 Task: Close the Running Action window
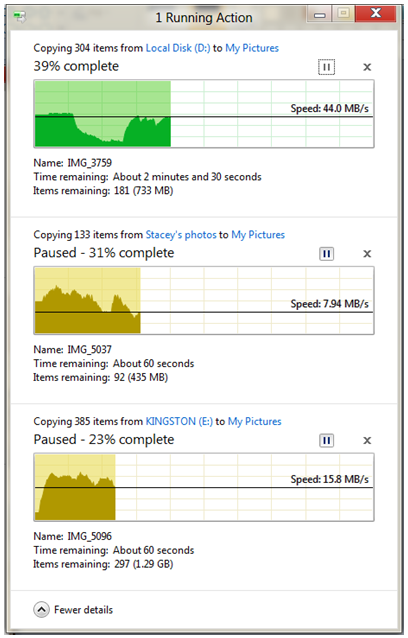[x=376, y=14]
